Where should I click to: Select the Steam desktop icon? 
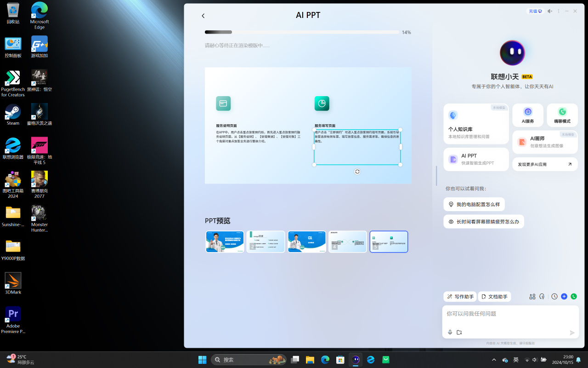pyautogui.click(x=13, y=115)
